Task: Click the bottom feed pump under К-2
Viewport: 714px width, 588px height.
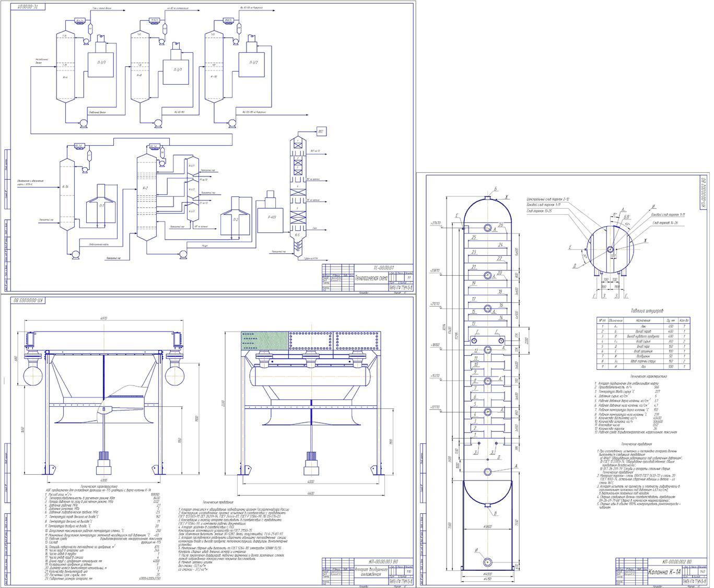Action: click(x=183, y=254)
